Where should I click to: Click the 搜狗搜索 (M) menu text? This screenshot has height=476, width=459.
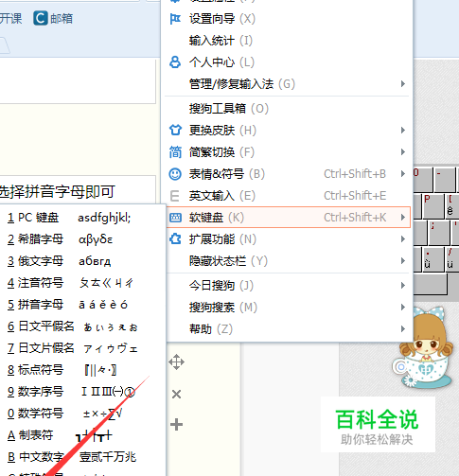point(223,308)
